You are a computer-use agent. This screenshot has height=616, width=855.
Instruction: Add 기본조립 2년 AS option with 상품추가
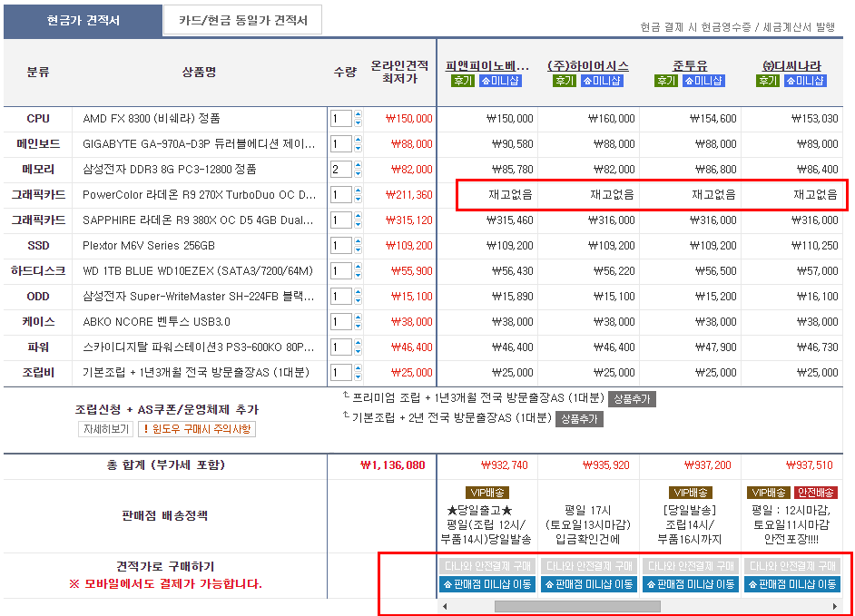[x=579, y=418]
